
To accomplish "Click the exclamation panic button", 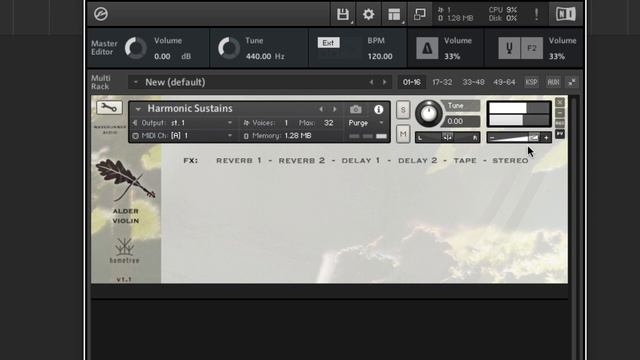I will pyautogui.click(x=536, y=14).
